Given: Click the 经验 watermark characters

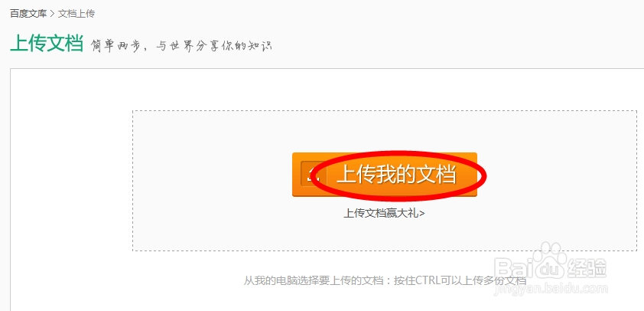Looking at the screenshot, I should [587, 268].
